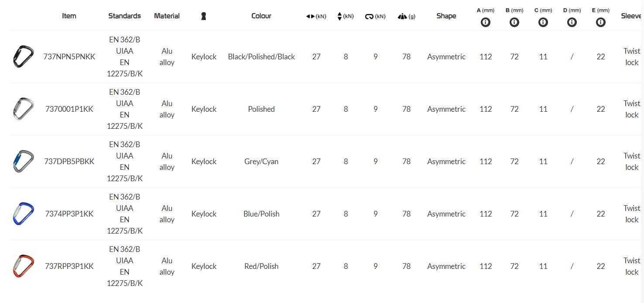
Task: Open the info icon under B (mm)
Action: 514,22
